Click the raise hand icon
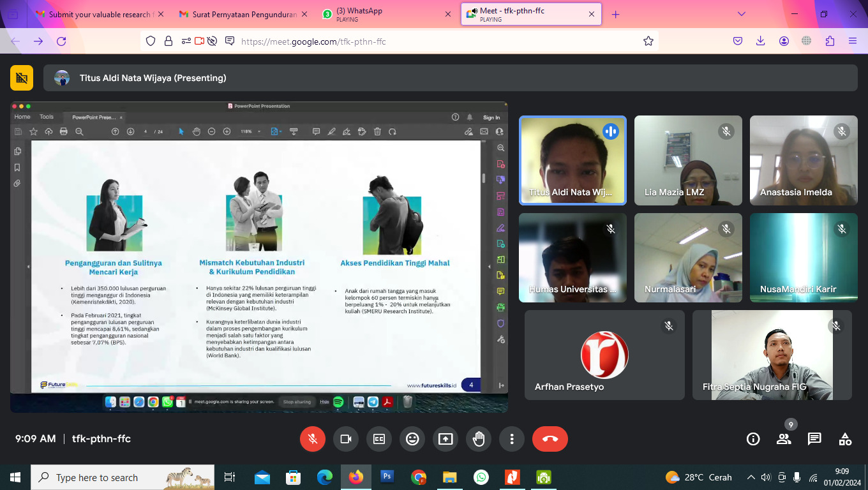Image resolution: width=868 pixels, height=490 pixels. click(x=479, y=439)
